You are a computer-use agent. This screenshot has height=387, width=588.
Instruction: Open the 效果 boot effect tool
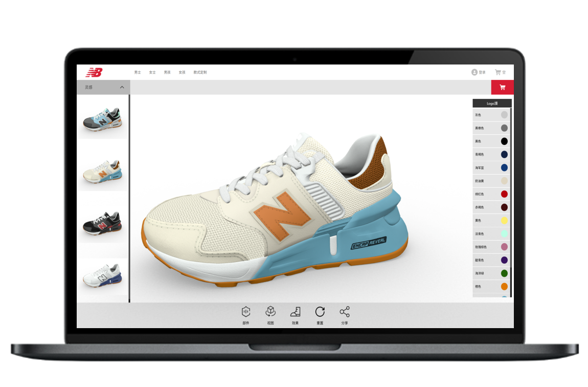coord(295,314)
